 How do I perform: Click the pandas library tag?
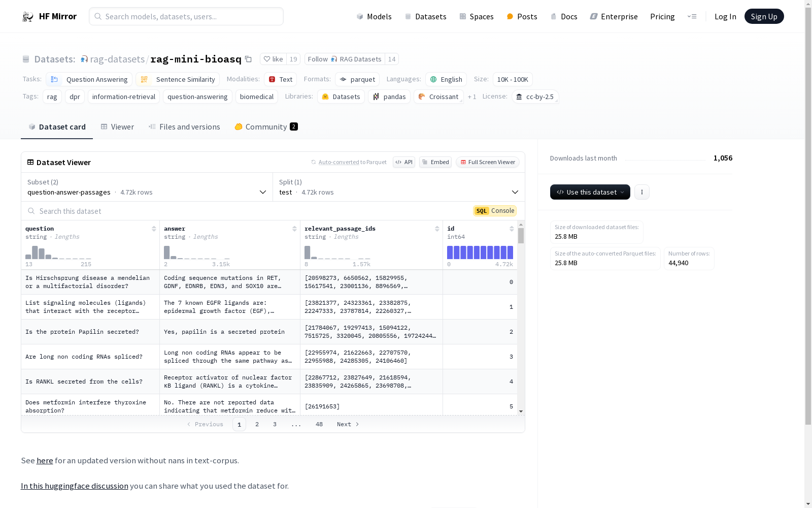pos(389,97)
